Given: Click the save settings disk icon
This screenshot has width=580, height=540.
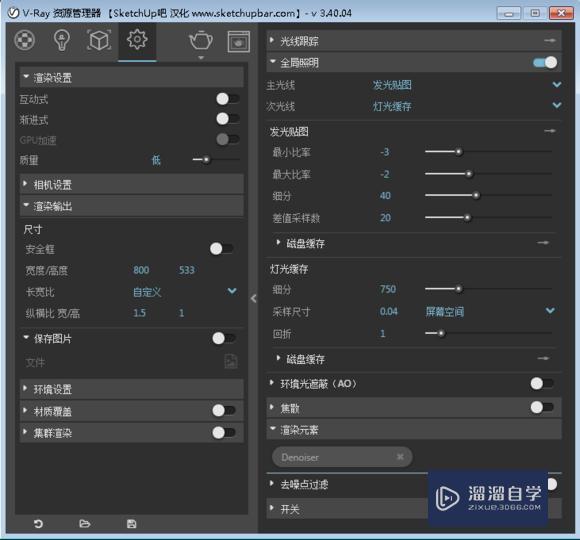Looking at the screenshot, I should point(131,524).
